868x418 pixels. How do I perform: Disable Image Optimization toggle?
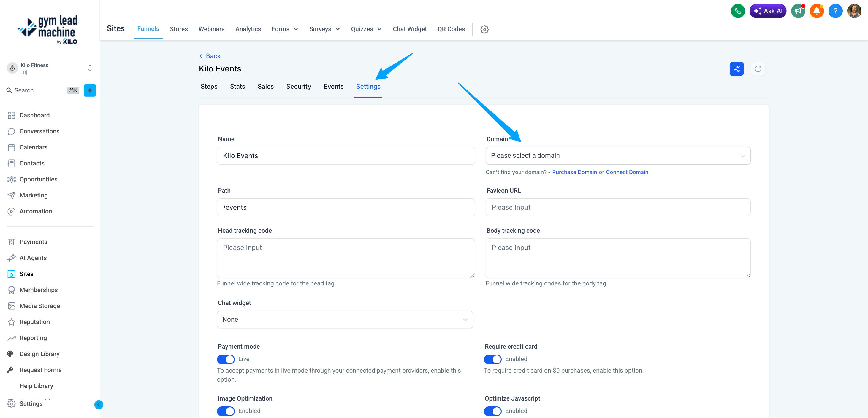tap(226, 411)
